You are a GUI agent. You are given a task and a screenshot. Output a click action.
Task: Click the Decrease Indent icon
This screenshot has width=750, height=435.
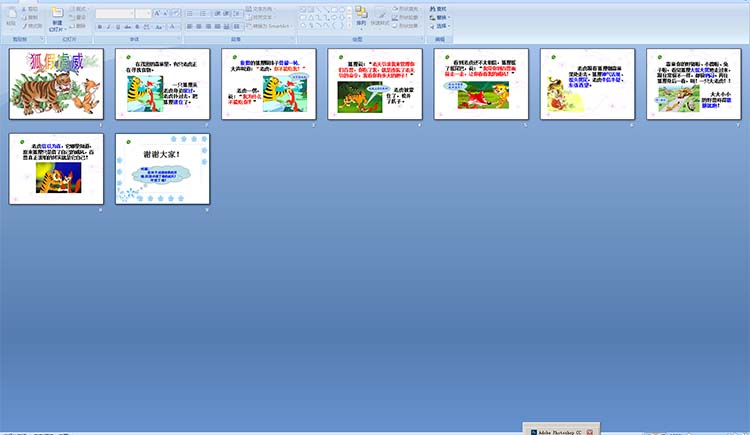217,13
